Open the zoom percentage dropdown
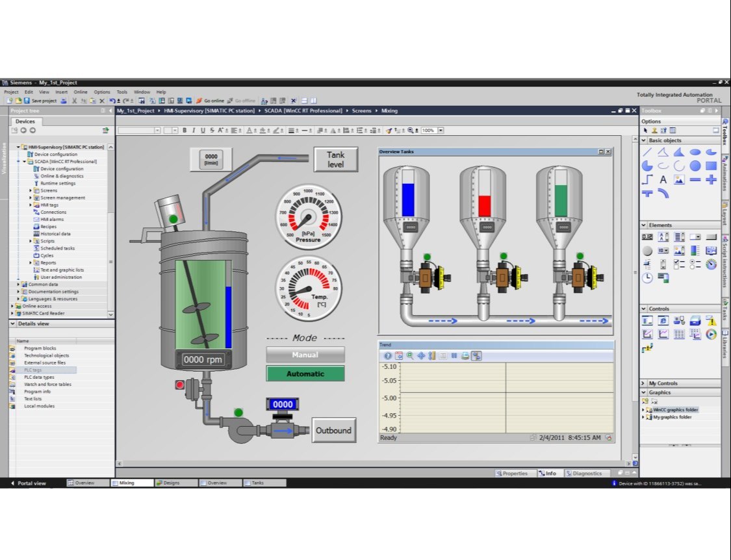 (x=441, y=131)
